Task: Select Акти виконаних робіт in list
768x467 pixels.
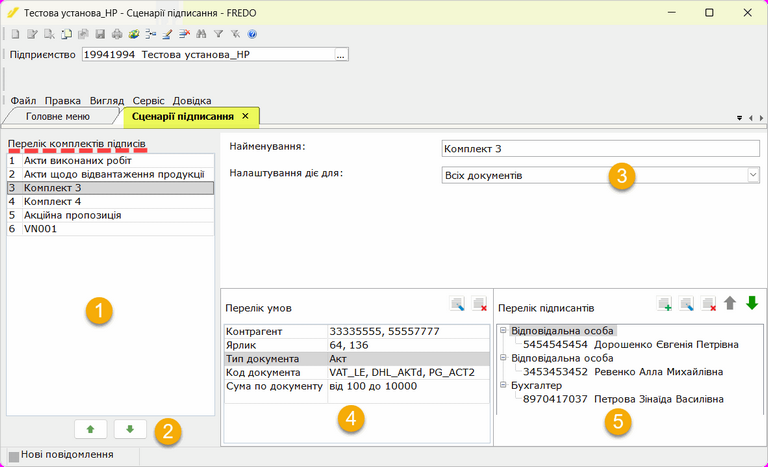Action: coord(110,161)
